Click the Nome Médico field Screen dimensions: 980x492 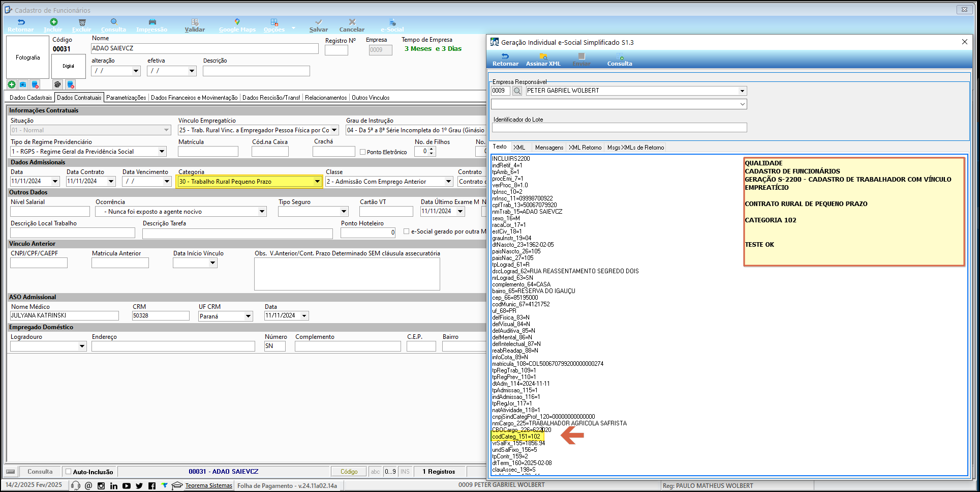click(x=65, y=315)
